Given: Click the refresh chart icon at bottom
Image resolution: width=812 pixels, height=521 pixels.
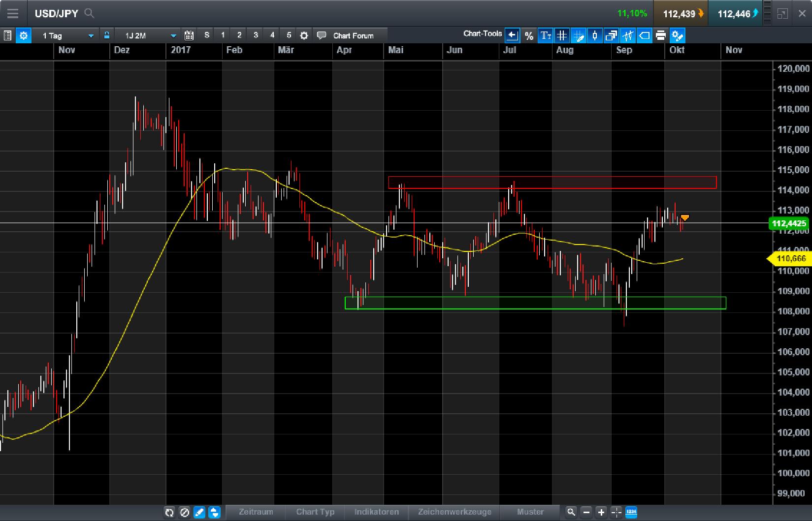Looking at the screenshot, I should point(169,512).
